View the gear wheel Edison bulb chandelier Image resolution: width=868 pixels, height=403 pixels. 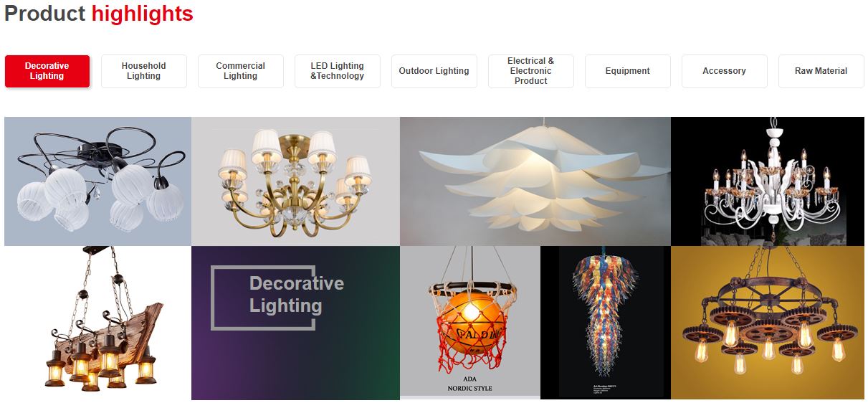pos(768,323)
